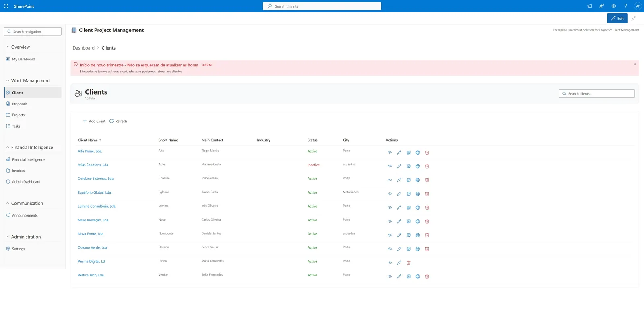Delete the Prisma Digital client

408,263
